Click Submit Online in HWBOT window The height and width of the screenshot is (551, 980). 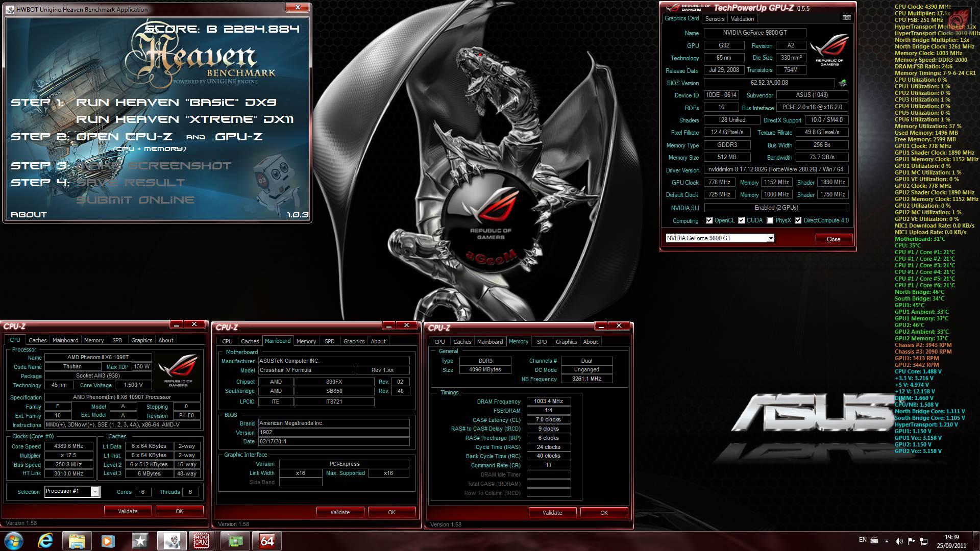pyautogui.click(x=135, y=200)
